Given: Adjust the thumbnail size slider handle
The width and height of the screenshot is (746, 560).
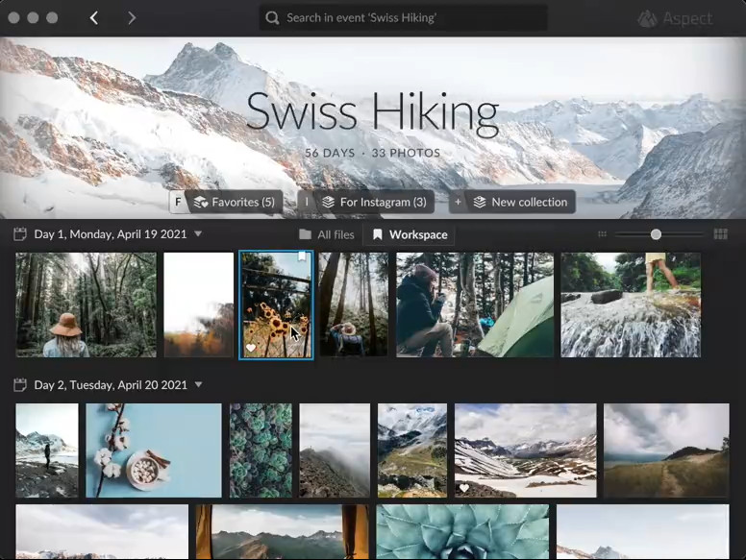Looking at the screenshot, I should point(656,233).
